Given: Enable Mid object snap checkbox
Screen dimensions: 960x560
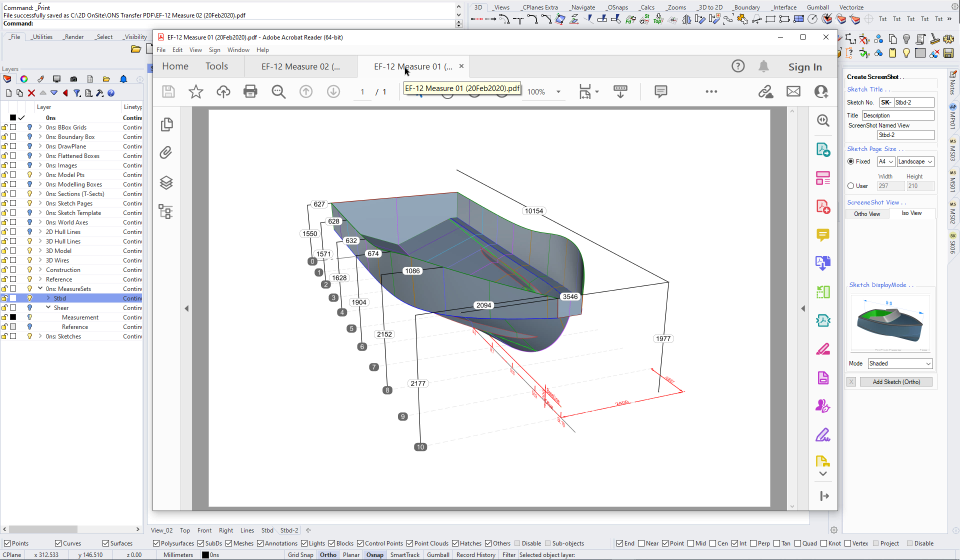Looking at the screenshot, I should (690, 543).
